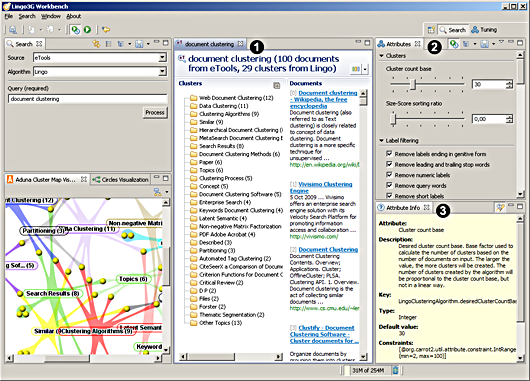Open Vivisimo Clustering Engine link

coord(321,188)
